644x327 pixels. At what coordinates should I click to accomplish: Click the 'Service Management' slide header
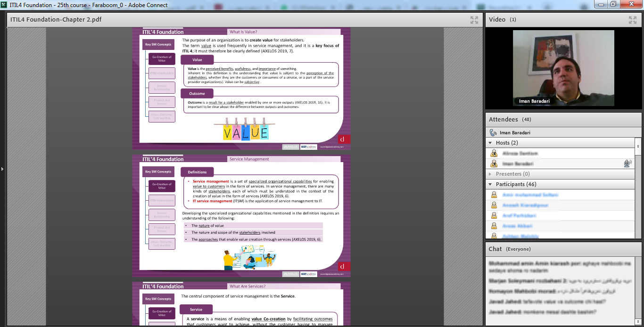coord(284,159)
